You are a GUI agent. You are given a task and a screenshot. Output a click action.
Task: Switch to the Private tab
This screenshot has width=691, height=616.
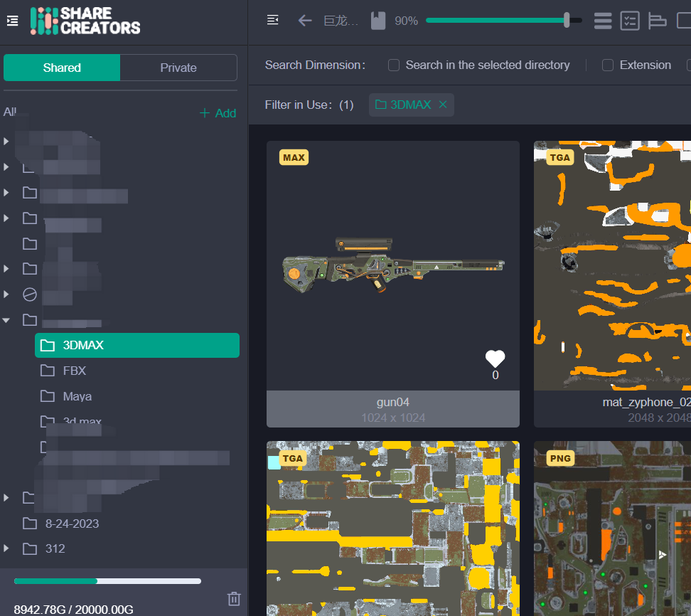(178, 68)
